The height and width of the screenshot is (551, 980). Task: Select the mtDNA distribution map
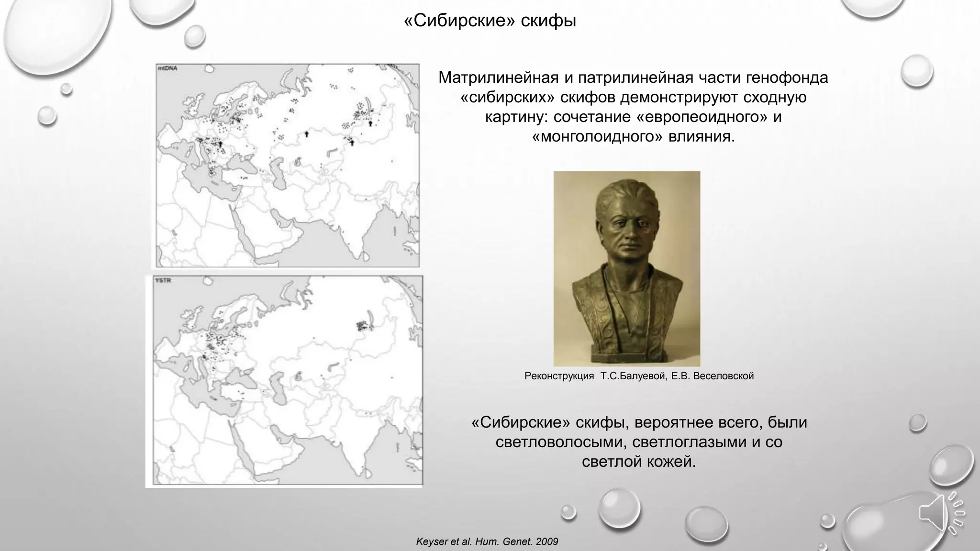click(288, 165)
